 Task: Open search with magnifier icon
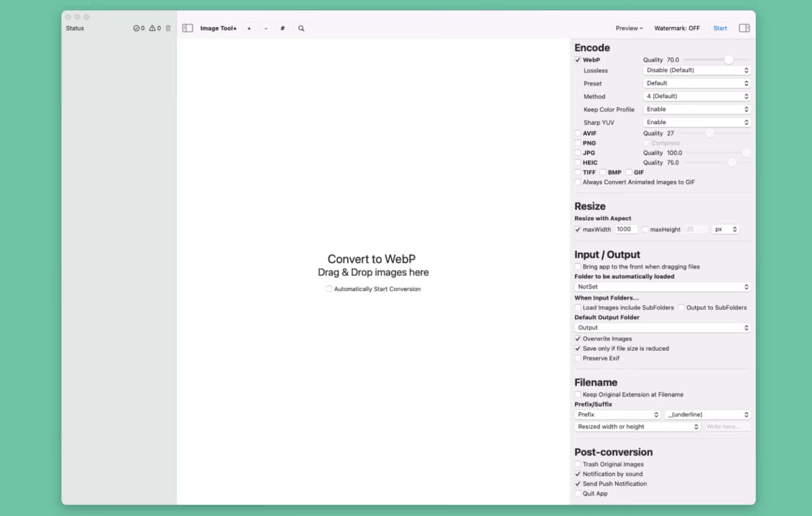[301, 28]
